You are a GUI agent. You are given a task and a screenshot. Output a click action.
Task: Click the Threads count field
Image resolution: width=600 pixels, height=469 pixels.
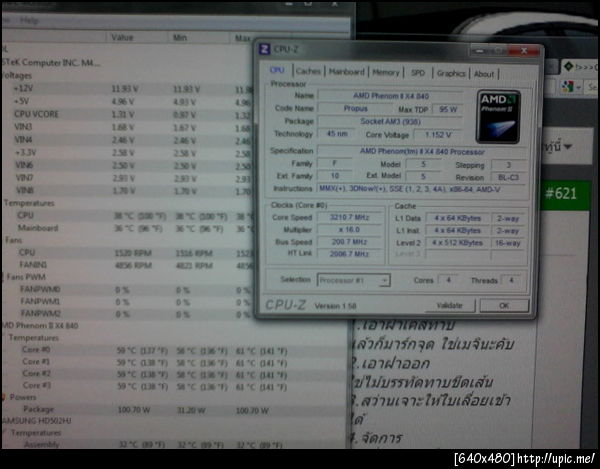(x=511, y=280)
